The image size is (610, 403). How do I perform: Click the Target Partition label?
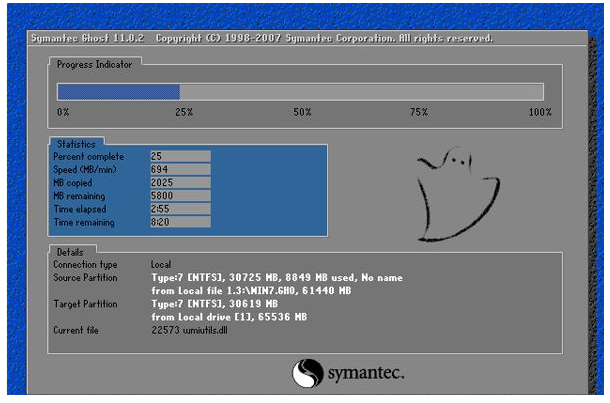coord(85,304)
